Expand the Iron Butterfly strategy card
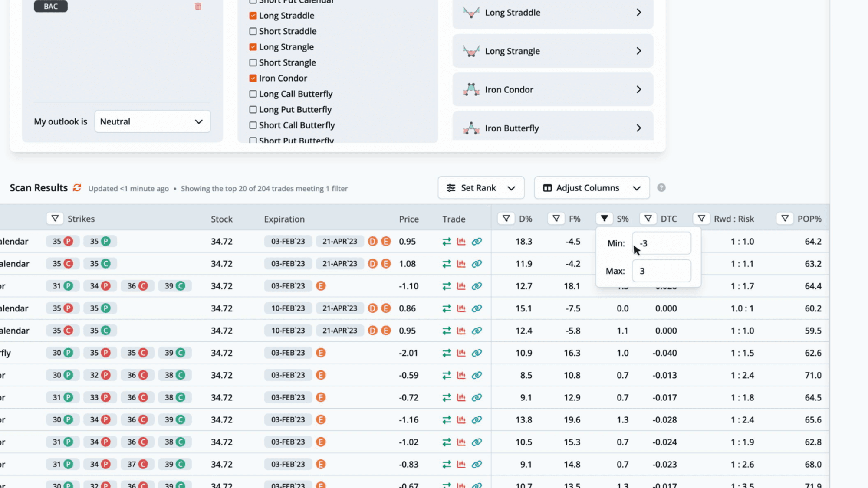Viewport: 868px width, 488px height. coord(552,126)
